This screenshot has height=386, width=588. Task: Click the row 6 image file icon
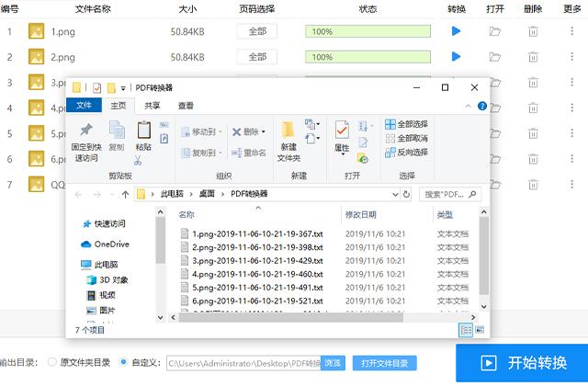(x=37, y=159)
